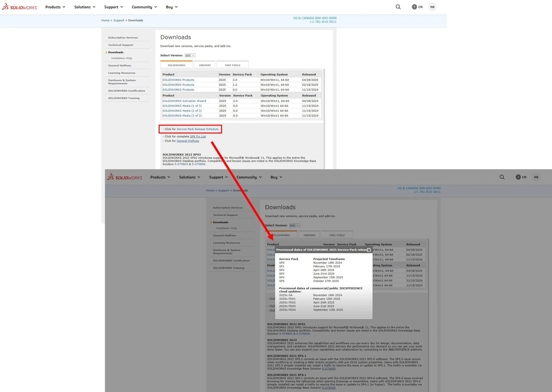The height and width of the screenshot is (392, 552).
Task: Click the globe language icon in dimmed lower page
Action: click(518, 177)
